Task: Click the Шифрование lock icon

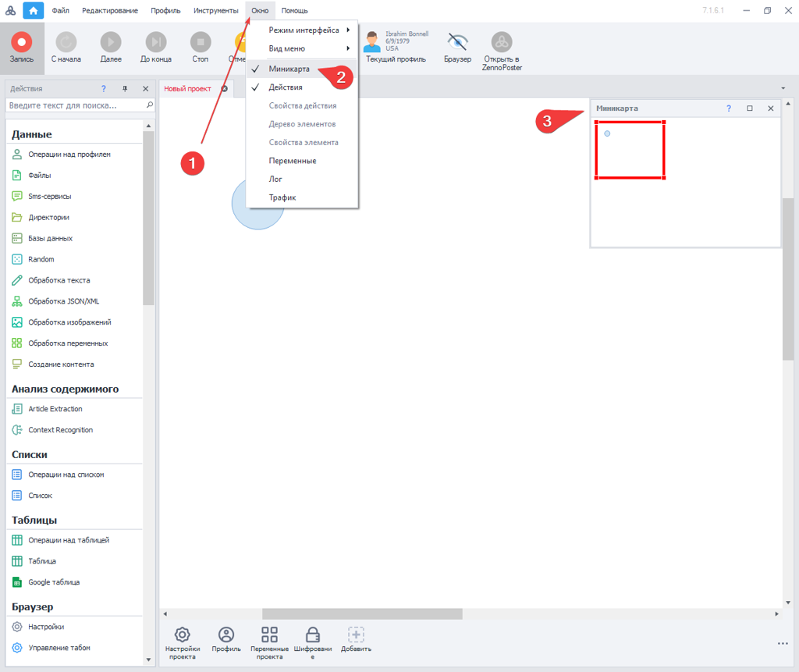Action: [313, 634]
